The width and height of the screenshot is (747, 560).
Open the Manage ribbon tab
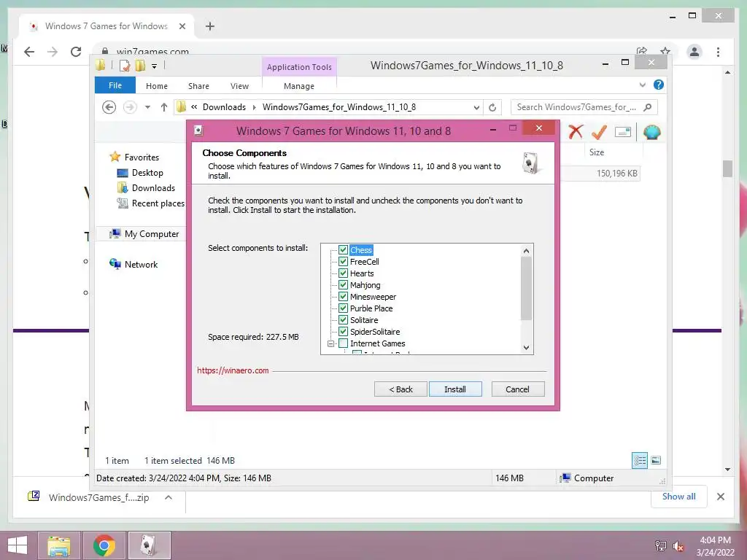299,86
